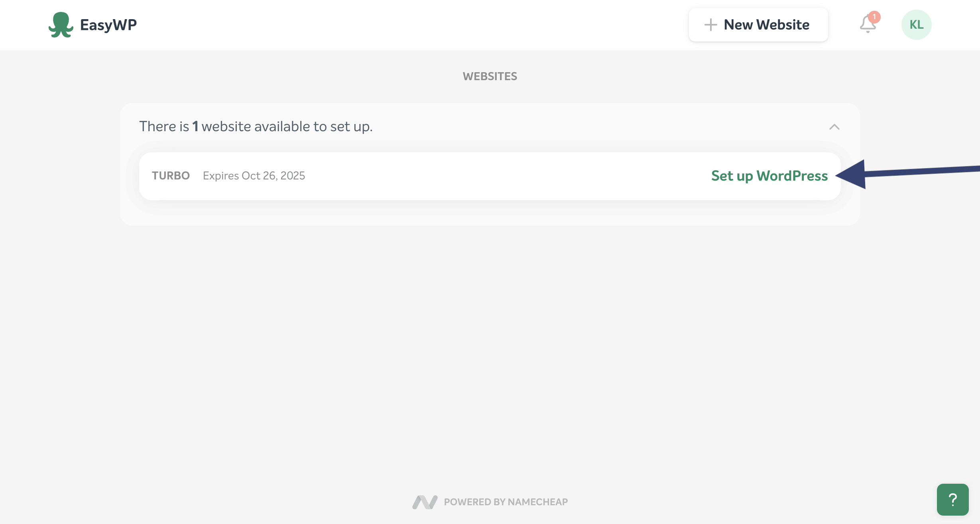Open the KL account avatar menu
The width and height of the screenshot is (980, 524).
tap(916, 25)
